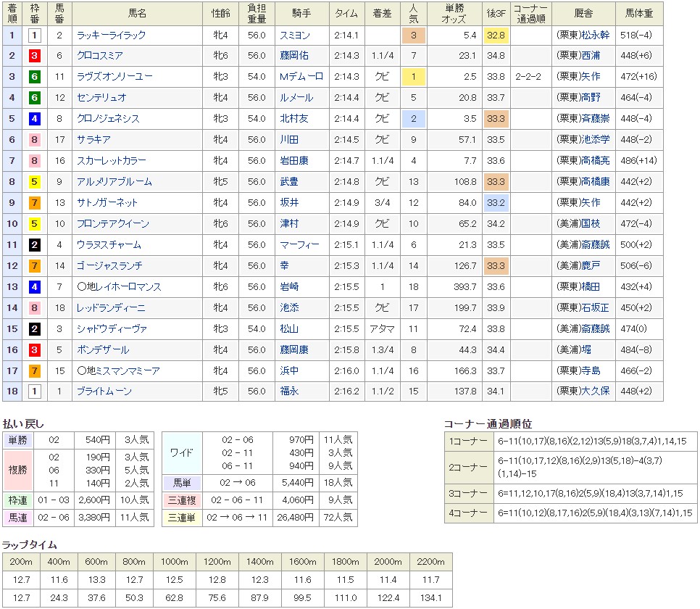Screen dimensions: 700x609
Task: Open jockey link 松山
Action: pos(289,329)
